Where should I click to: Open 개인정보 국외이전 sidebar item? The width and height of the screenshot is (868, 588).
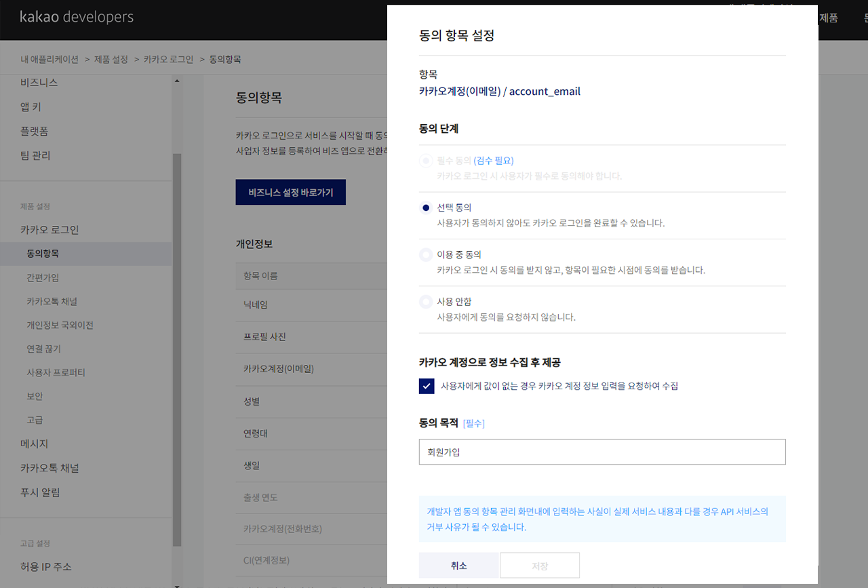tap(60, 325)
